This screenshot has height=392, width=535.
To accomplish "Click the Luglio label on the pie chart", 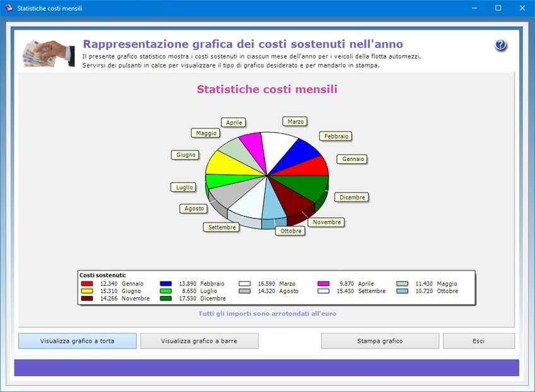I will 184,187.
